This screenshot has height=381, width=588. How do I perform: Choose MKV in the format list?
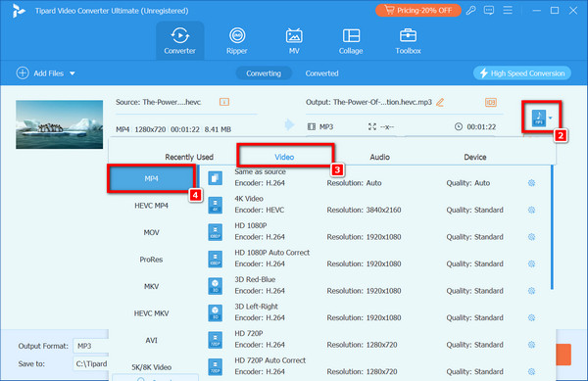click(x=152, y=286)
